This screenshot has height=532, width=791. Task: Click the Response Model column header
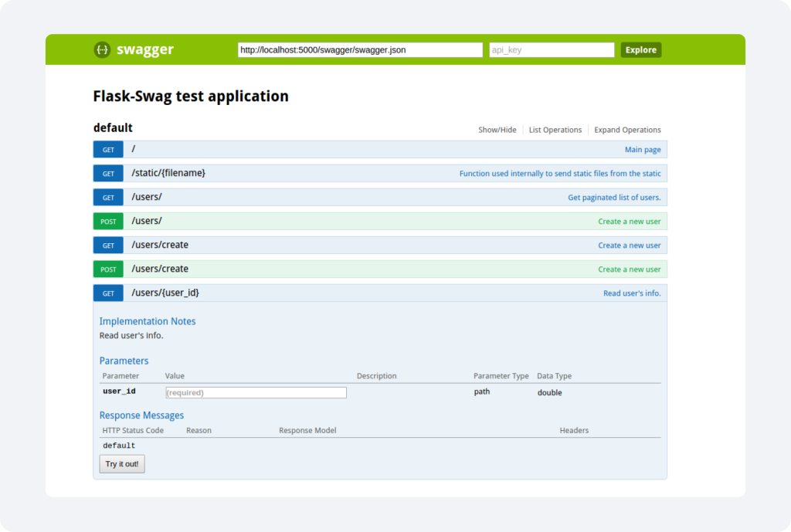pos(307,431)
